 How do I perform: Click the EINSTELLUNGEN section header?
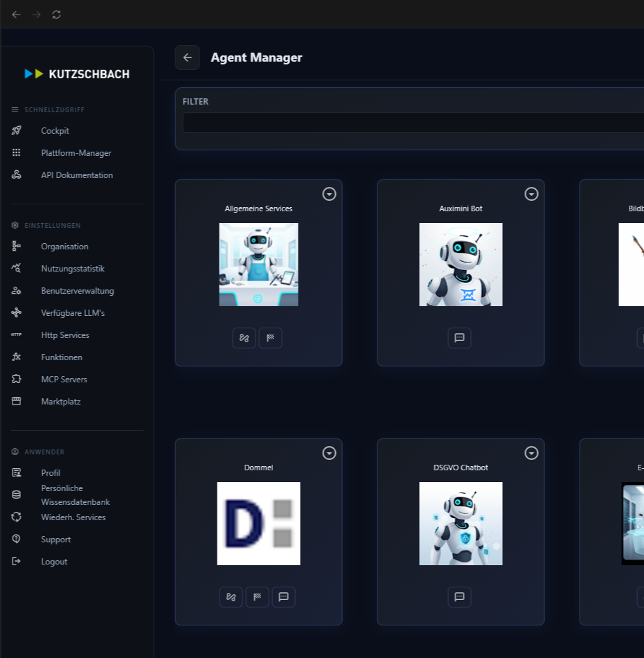[53, 226]
